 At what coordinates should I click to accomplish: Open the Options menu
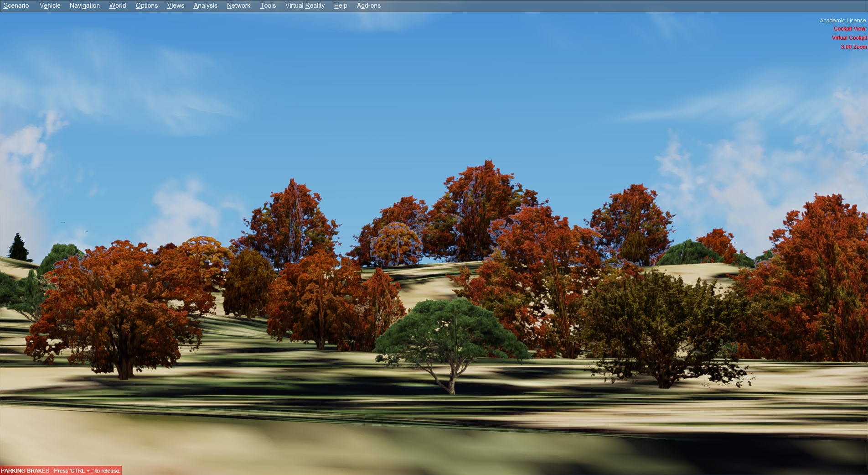coord(147,5)
